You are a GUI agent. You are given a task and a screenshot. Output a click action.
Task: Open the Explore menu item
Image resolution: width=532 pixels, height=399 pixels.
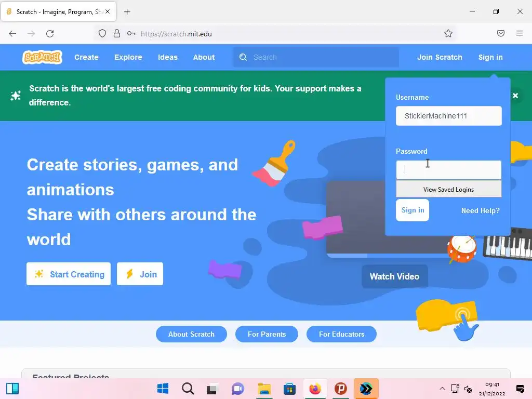point(128,57)
